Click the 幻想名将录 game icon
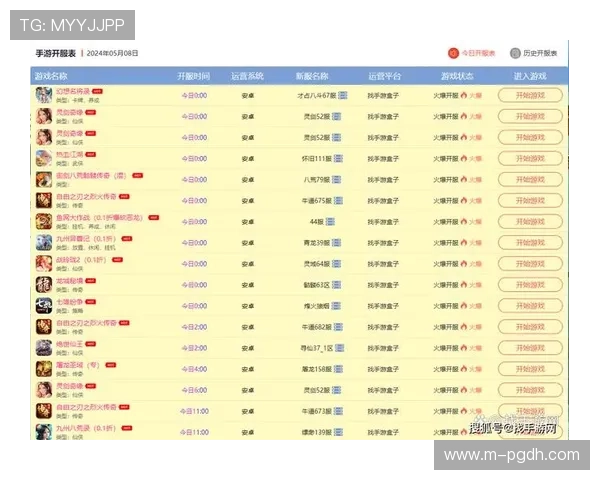 (44, 95)
